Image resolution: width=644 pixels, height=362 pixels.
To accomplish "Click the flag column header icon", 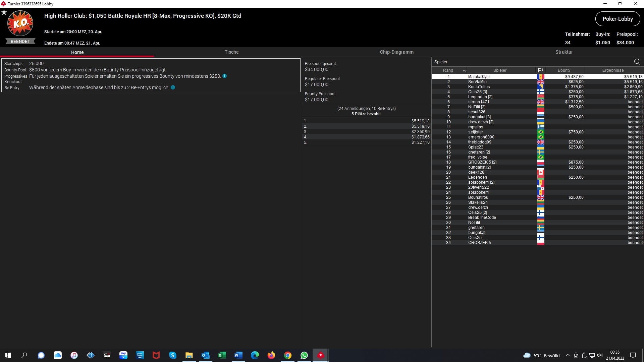I will pos(540,70).
